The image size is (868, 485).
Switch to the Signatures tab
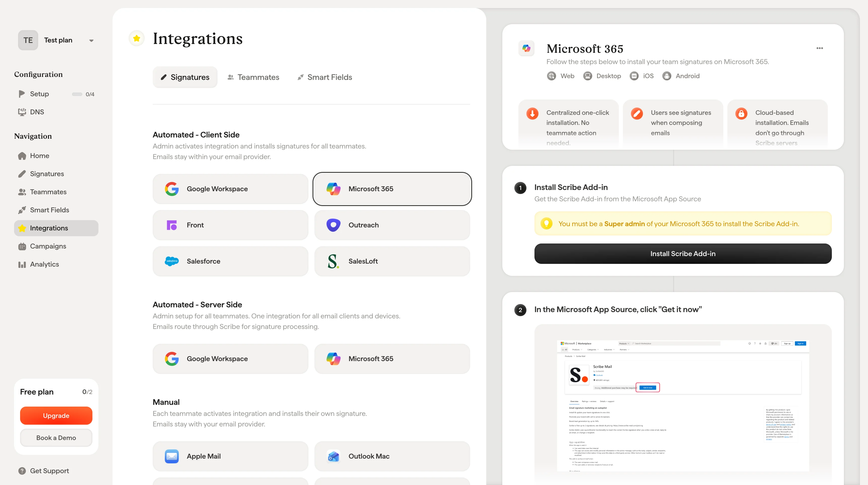pyautogui.click(x=185, y=77)
